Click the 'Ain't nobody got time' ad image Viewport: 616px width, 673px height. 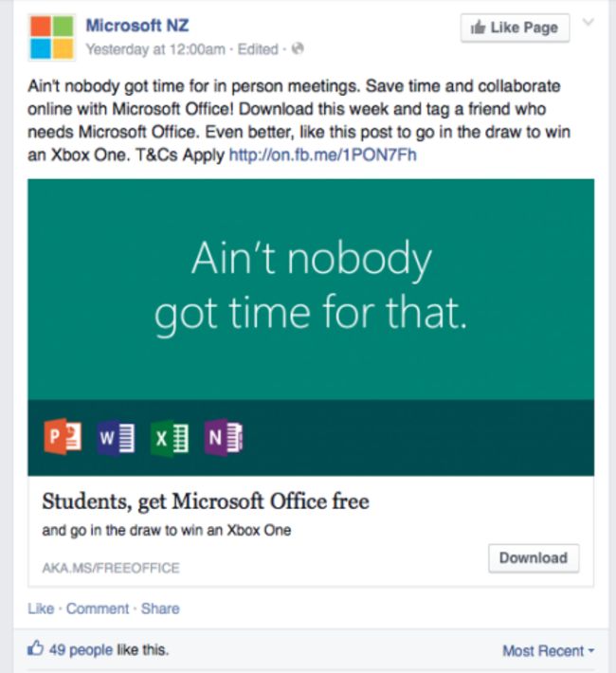(x=311, y=327)
